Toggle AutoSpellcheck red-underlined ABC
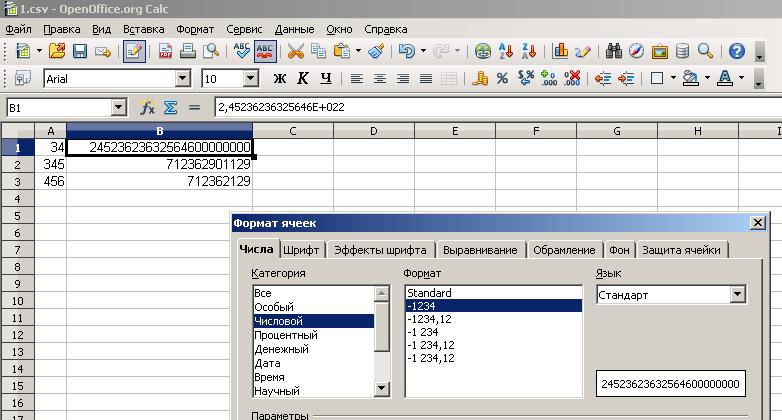Viewport: 782px width, 420px height. coord(266,51)
